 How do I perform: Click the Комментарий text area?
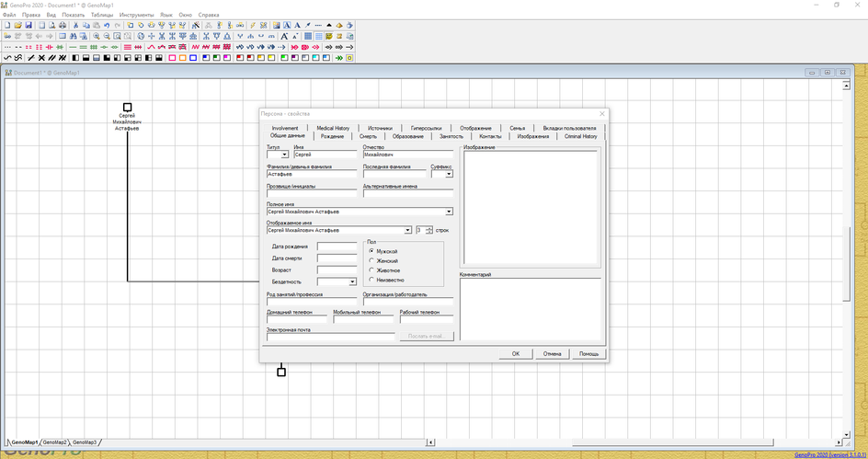531,309
